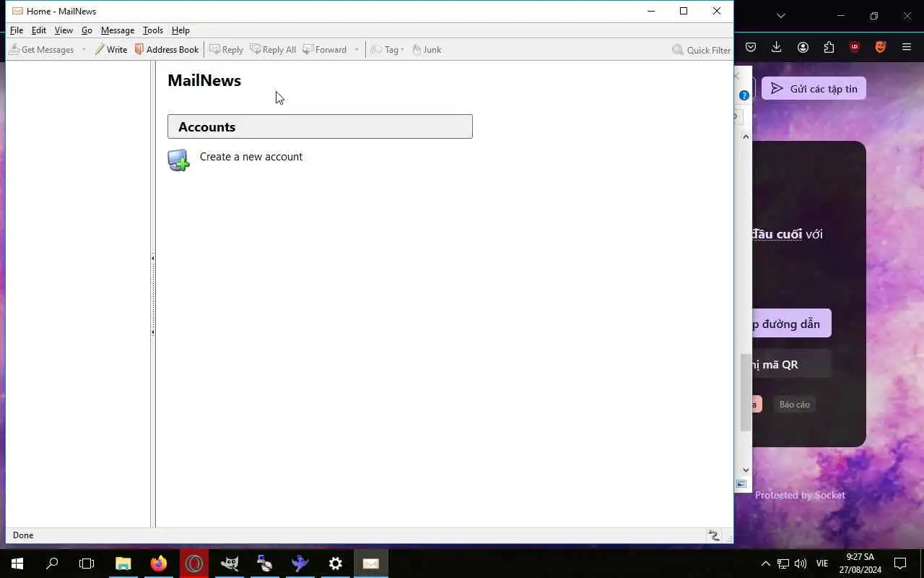Open the notification center icon

coord(900,564)
